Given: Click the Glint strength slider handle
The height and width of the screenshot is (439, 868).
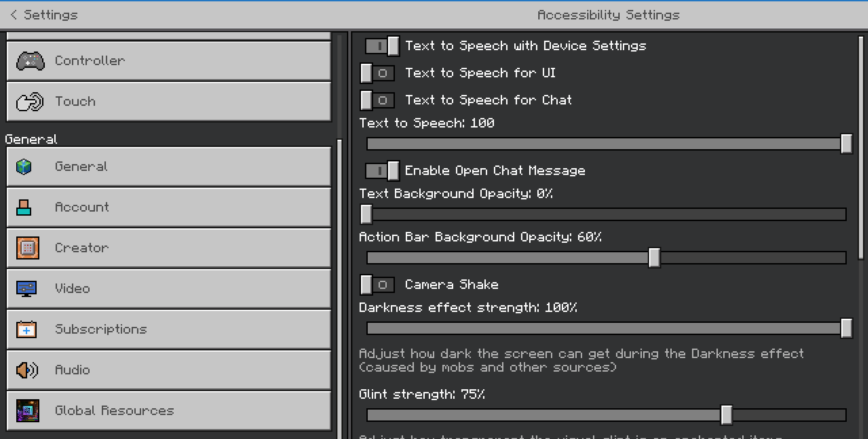Looking at the screenshot, I should pyautogui.click(x=726, y=415).
